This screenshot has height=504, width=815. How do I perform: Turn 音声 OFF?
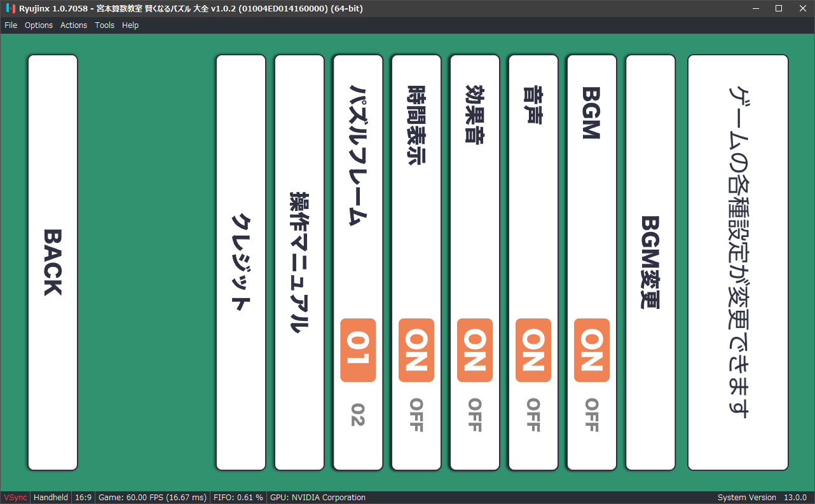click(533, 415)
